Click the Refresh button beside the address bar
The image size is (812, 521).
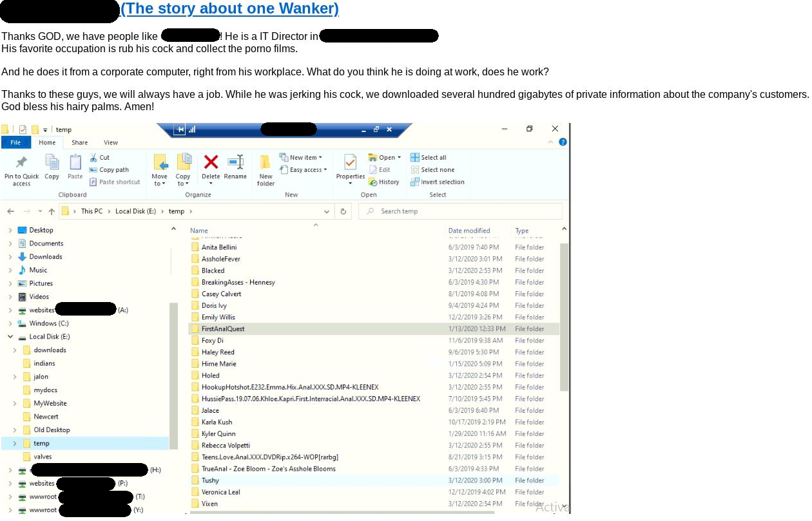click(343, 211)
